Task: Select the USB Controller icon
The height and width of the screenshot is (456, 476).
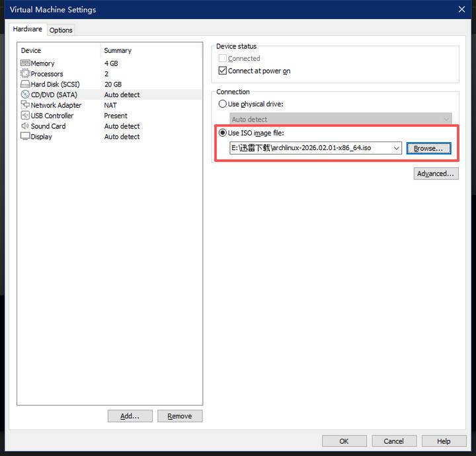Action: 25,116
